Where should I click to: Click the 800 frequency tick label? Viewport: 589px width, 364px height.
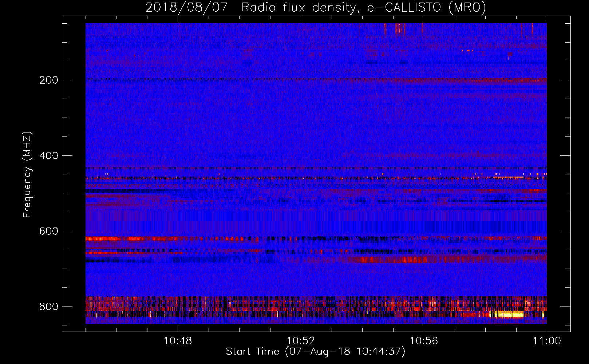(49, 306)
